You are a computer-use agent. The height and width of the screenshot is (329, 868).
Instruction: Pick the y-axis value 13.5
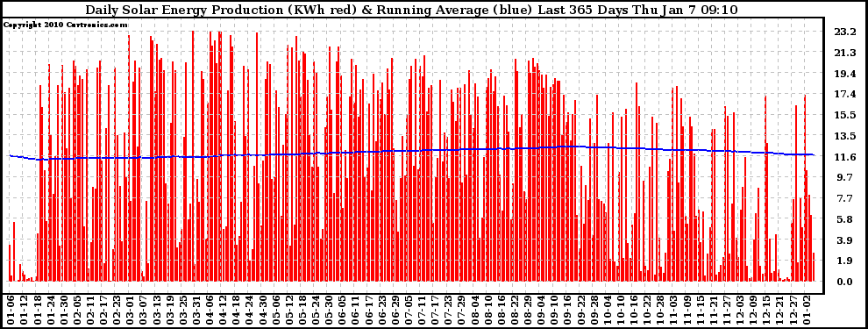pyautogui.click(x=844, y=136)
